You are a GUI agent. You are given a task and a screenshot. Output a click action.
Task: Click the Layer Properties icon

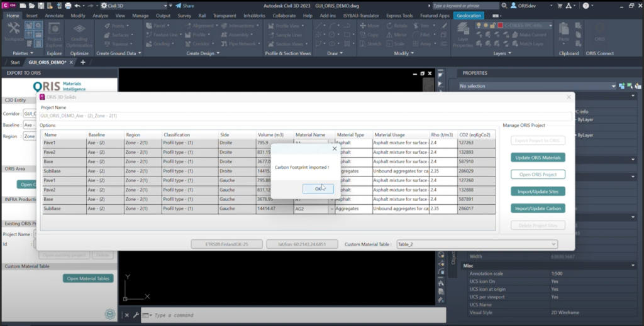coord(462,34)
